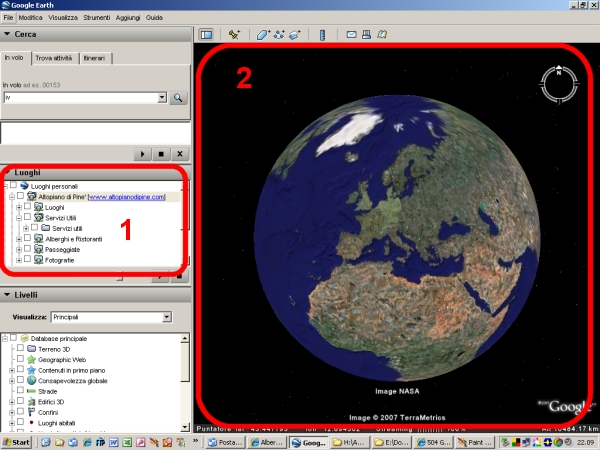
Task: Toggle the sidebar visibility toolbar button
Action: tap(206, 35)
